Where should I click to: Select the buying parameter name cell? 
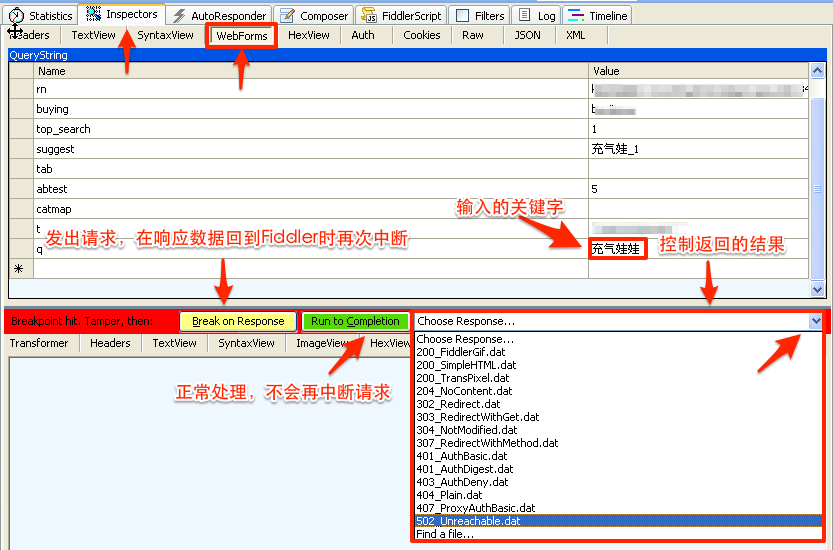(x=311, y=109)
